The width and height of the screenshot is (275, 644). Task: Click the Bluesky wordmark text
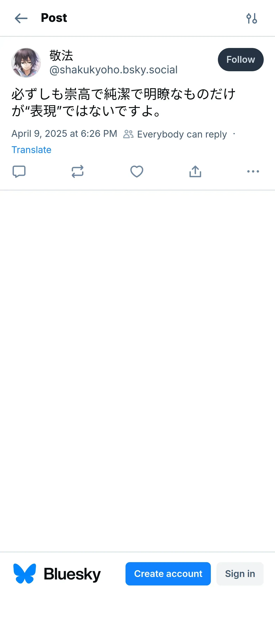(x=72, y=574)
